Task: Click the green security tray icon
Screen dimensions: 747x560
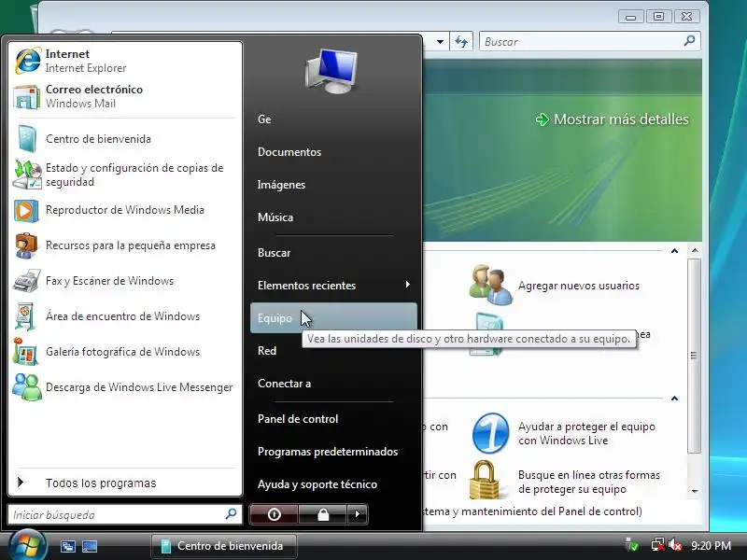Action: click(x=632, y=545)
